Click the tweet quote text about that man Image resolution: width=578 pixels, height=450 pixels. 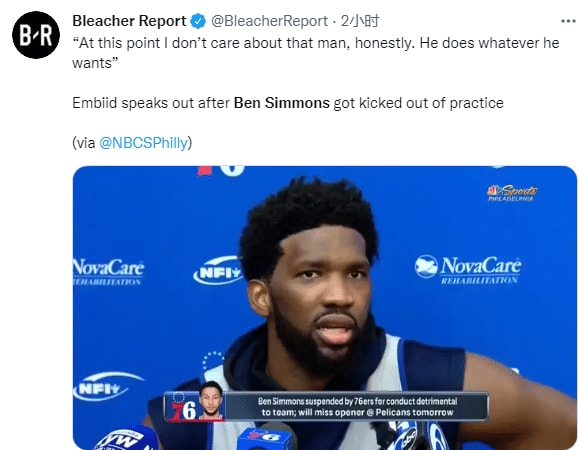coord(316,53)
